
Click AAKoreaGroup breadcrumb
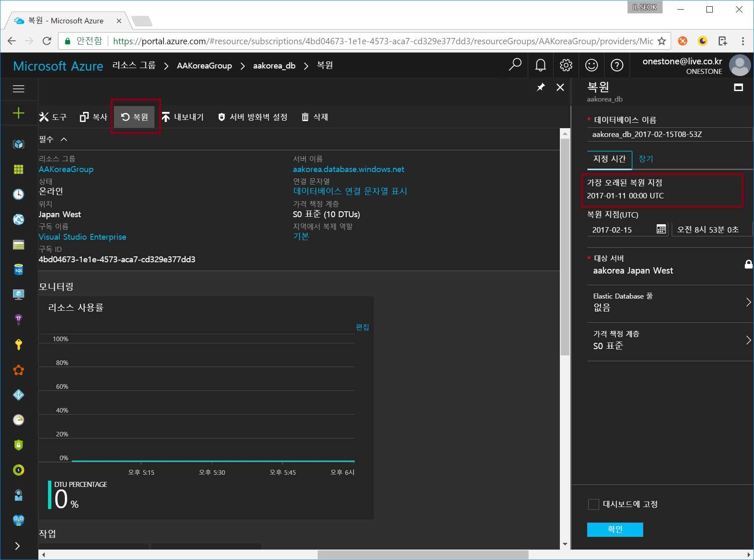pos(204,65)
